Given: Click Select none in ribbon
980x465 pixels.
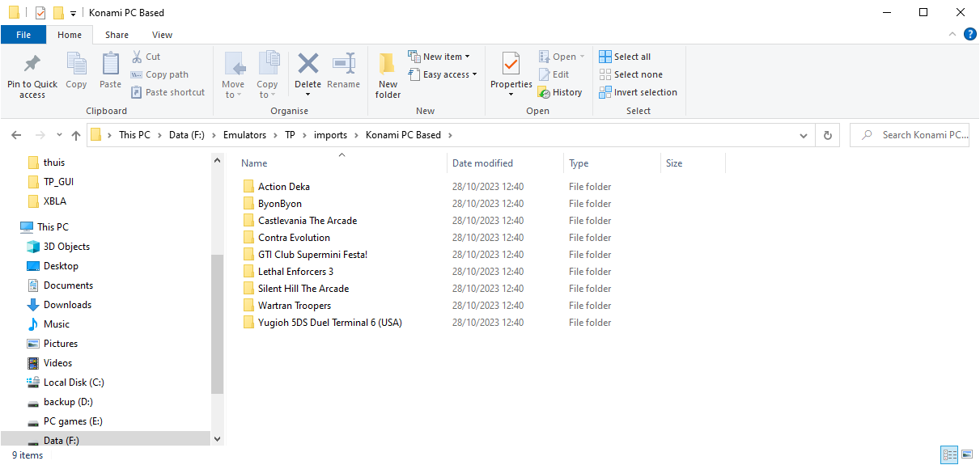Looking at the screenshot, I should coord(630,74).
